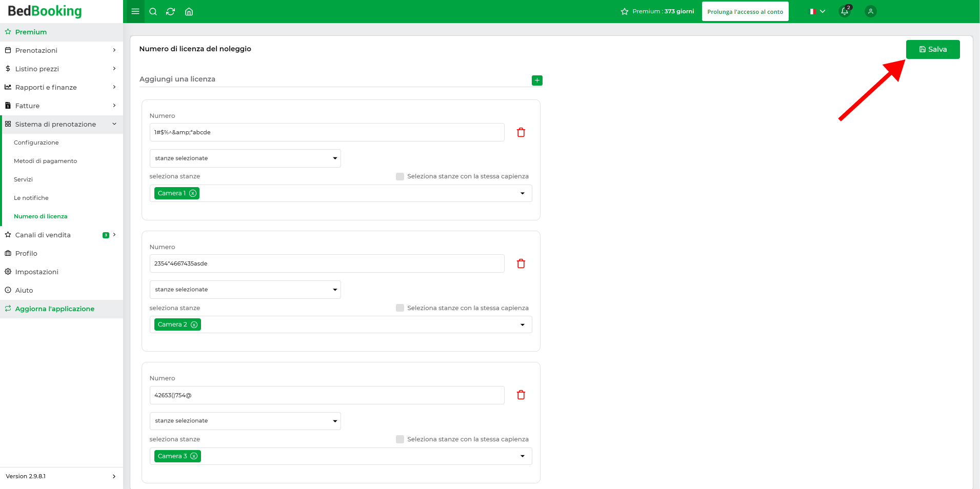Enable same capacity checkbox for Camera 3 license
The width and height of the screenshot is (980, 489).
point(400,439)
